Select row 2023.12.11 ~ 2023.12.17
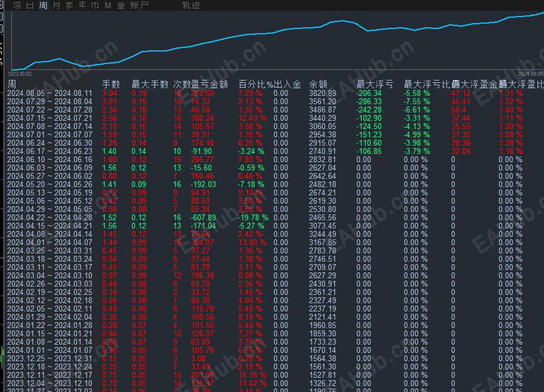The image size is (544, 392). [272, 375]
